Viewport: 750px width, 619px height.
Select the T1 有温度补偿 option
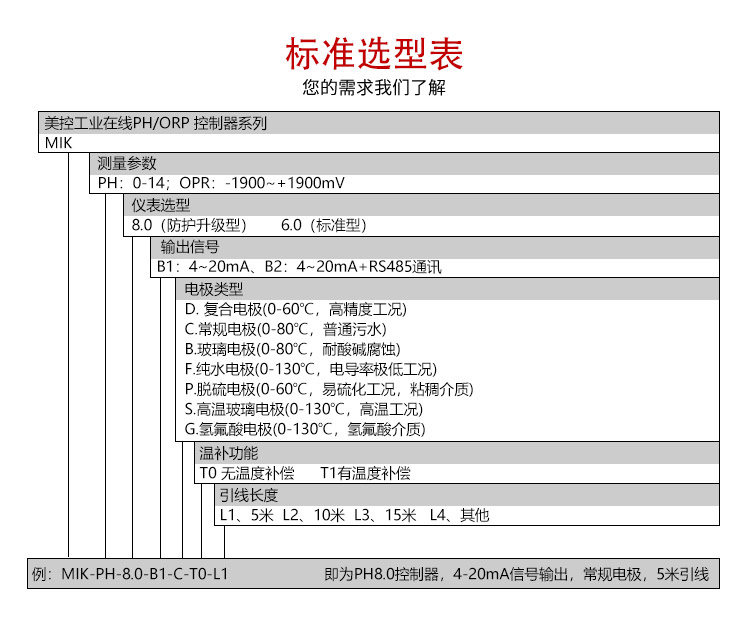coord(364,473)
